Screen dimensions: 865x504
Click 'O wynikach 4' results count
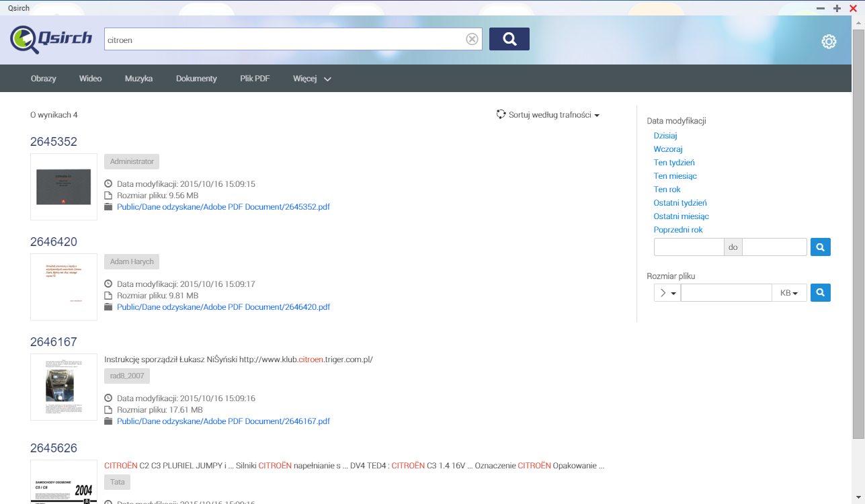point(54,115)
